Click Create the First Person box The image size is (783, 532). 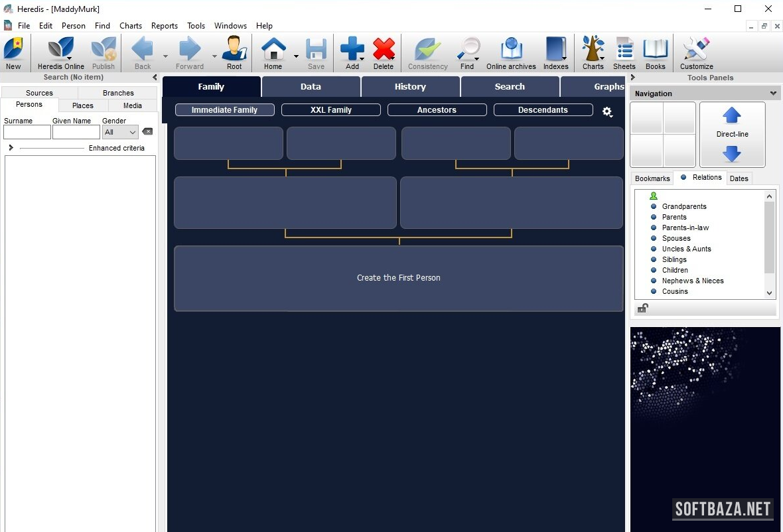(x=398, y=278)
